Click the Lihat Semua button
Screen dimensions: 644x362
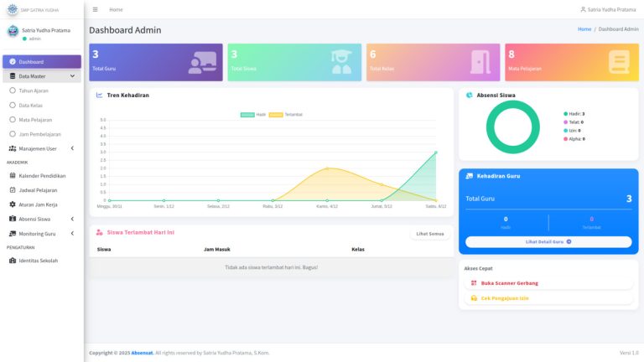point(428,234)
